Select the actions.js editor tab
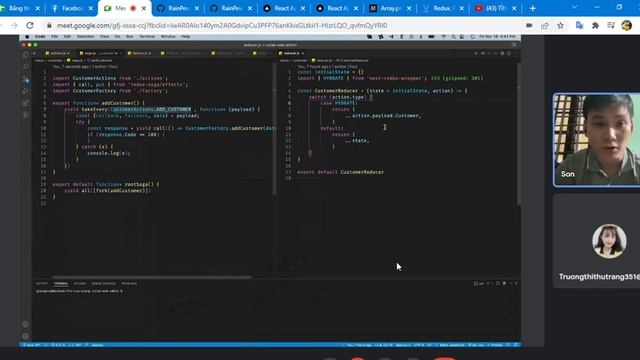The height and width of the screenshot is (360, 640). (x=60, y=53)
